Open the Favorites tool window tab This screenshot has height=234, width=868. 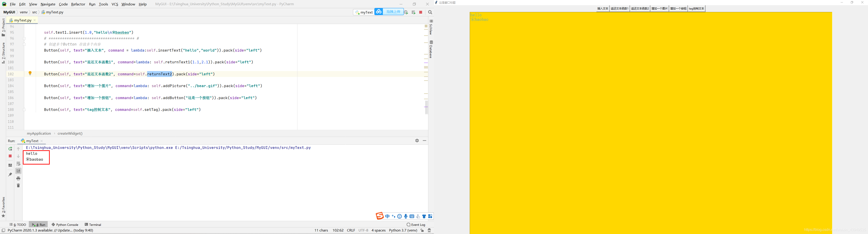(3, 207)
